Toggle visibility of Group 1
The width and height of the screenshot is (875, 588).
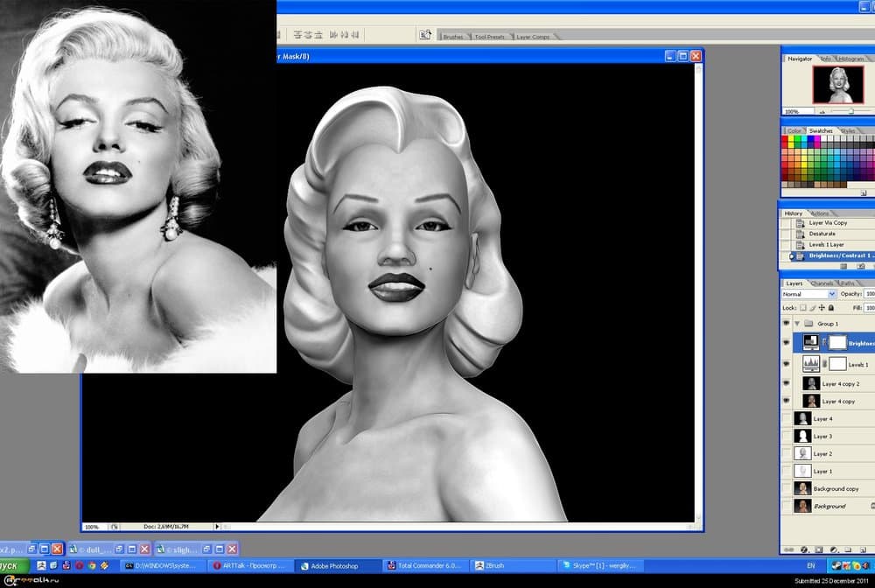click(787, 323)
